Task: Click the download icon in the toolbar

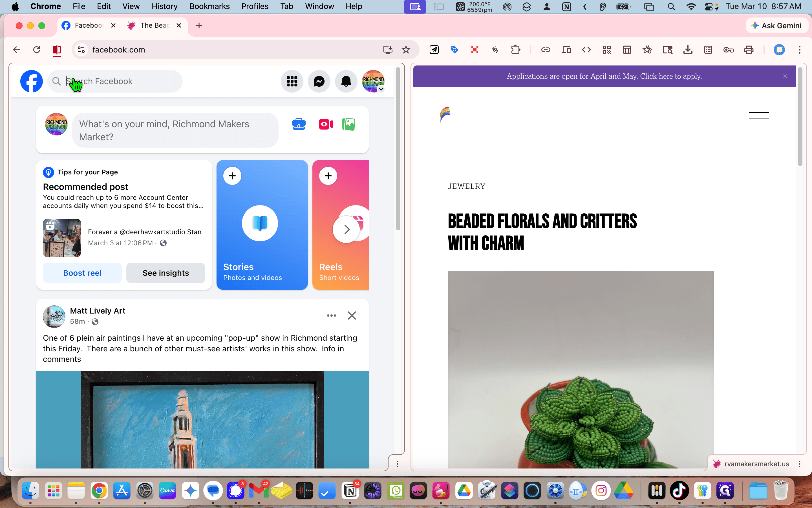Action: 688,50
